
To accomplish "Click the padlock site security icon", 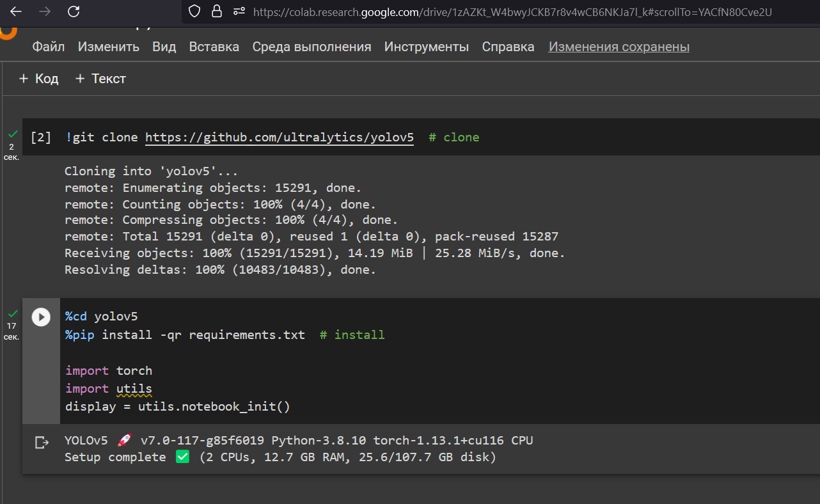I will [217, 11].
